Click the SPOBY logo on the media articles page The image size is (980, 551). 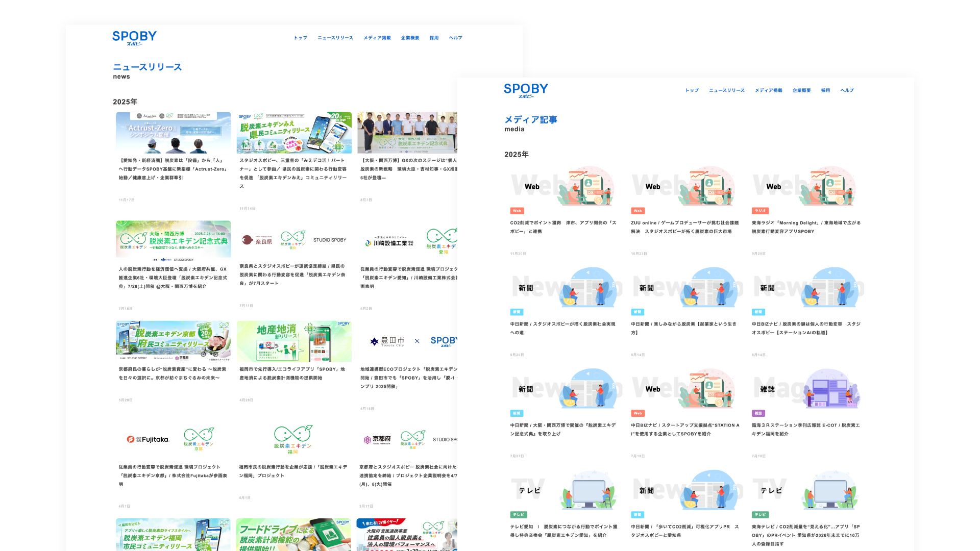[526, 90]
